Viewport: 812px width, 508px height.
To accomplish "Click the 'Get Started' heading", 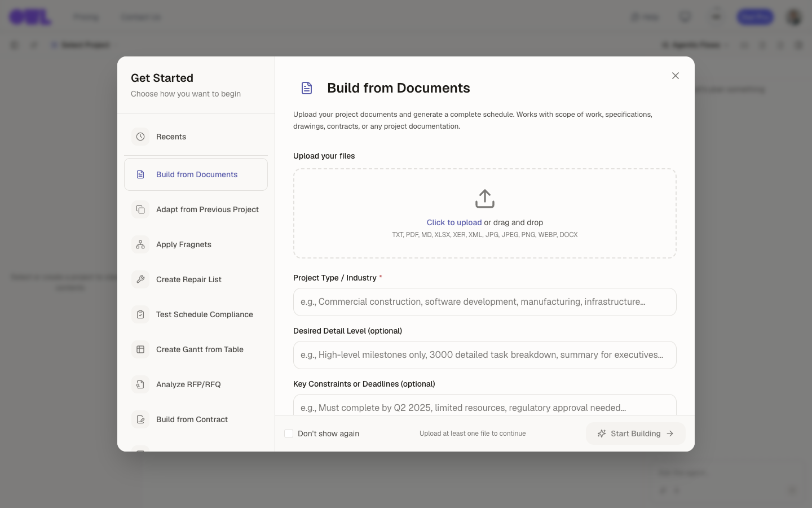I will click(162, 78).
